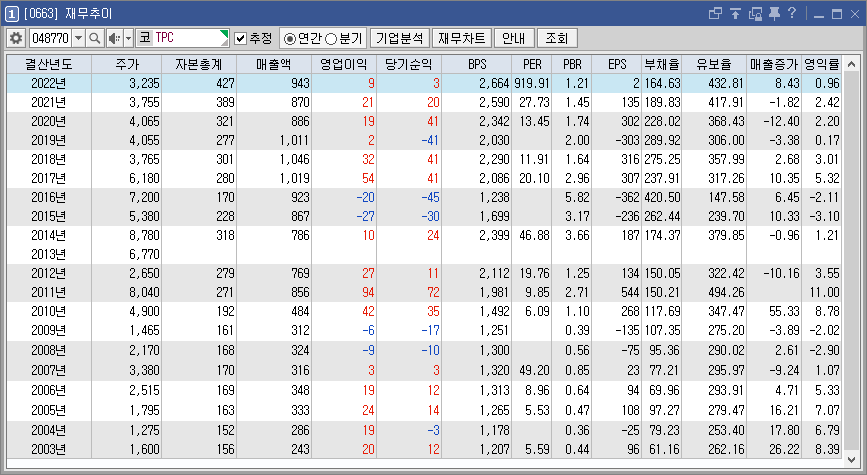This screenshot has height=475, width=867.
Task: Click the PER column header
Action: pos(532,64)
